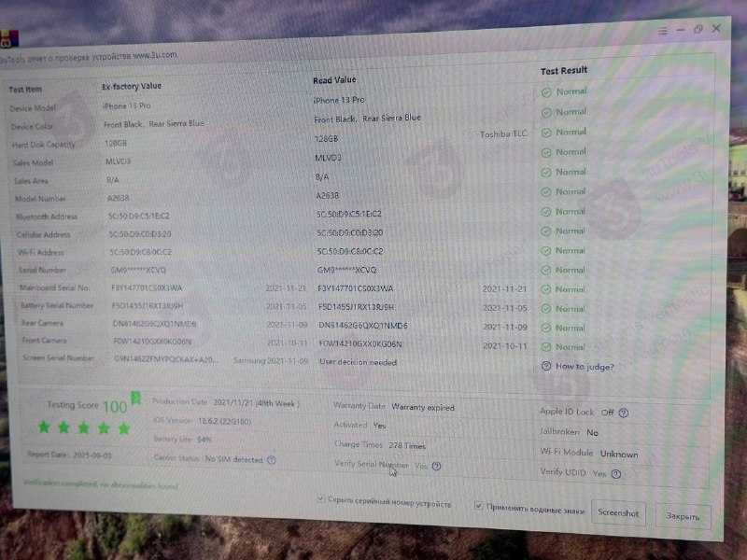Toggle the hide device serial number checkbox

pyautogui.click(x=320, y=498)
